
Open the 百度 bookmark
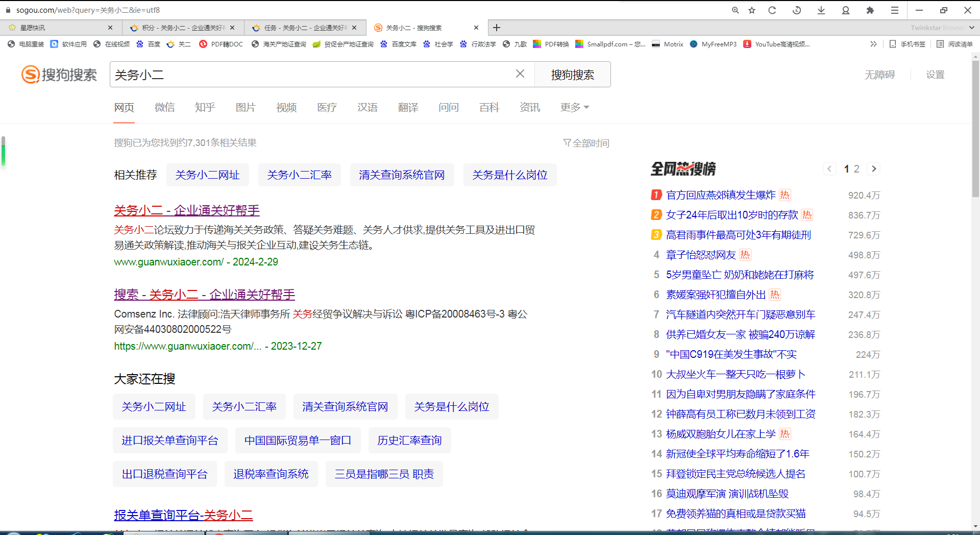click(148, 44)
